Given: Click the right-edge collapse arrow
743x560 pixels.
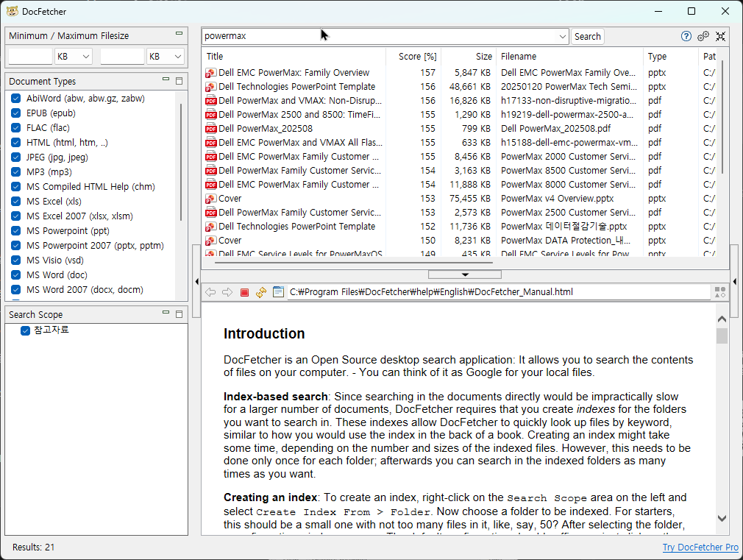Looking at the screenshot, I should click(x=734, y=282).
